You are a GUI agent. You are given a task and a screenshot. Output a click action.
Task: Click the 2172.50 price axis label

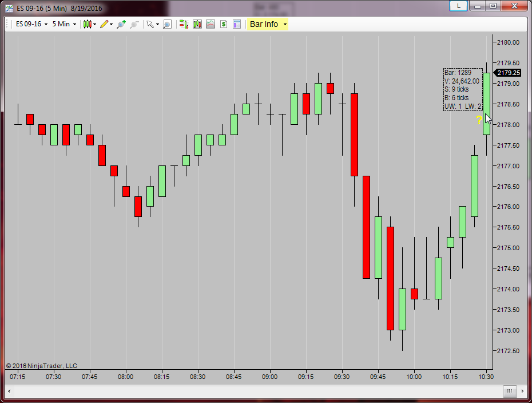[x=508, y=351]
